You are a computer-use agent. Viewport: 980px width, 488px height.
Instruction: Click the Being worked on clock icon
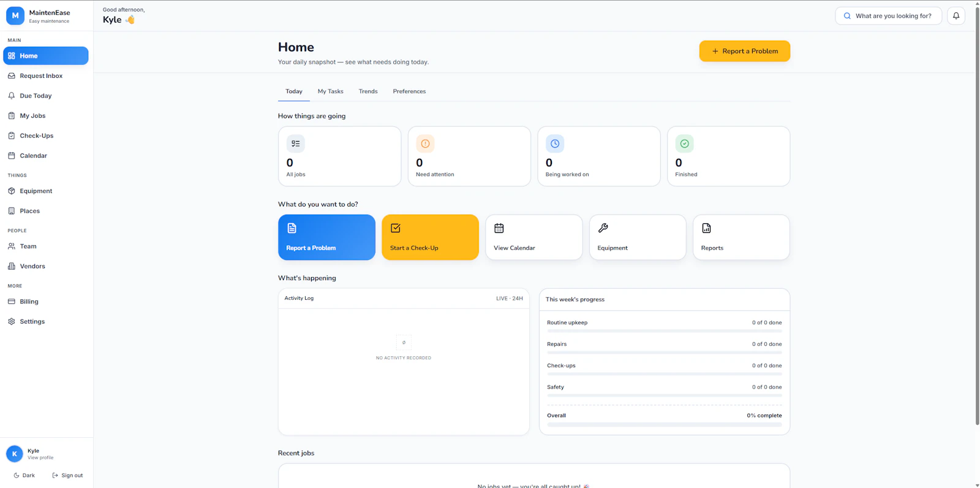[x=555, y=143]
